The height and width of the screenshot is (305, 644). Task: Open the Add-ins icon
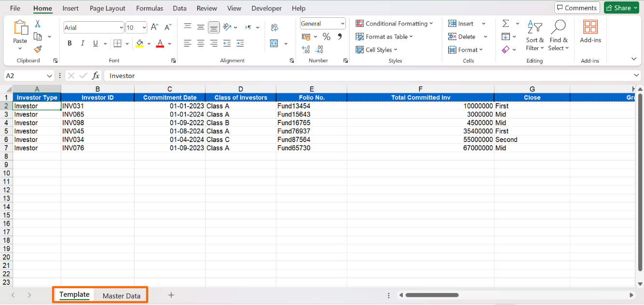point(590,32)
